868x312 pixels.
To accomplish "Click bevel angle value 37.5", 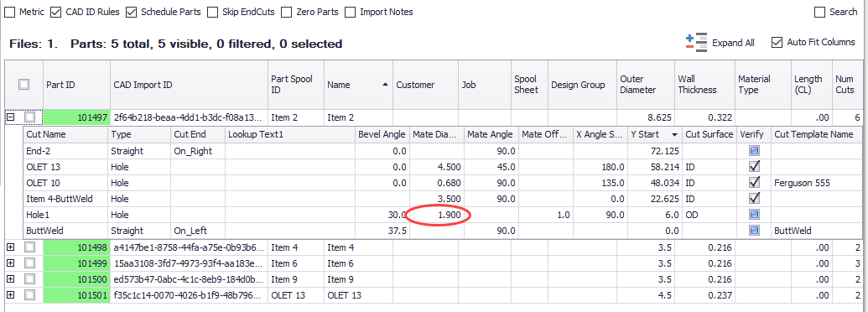I will click(x=382, y=231).
